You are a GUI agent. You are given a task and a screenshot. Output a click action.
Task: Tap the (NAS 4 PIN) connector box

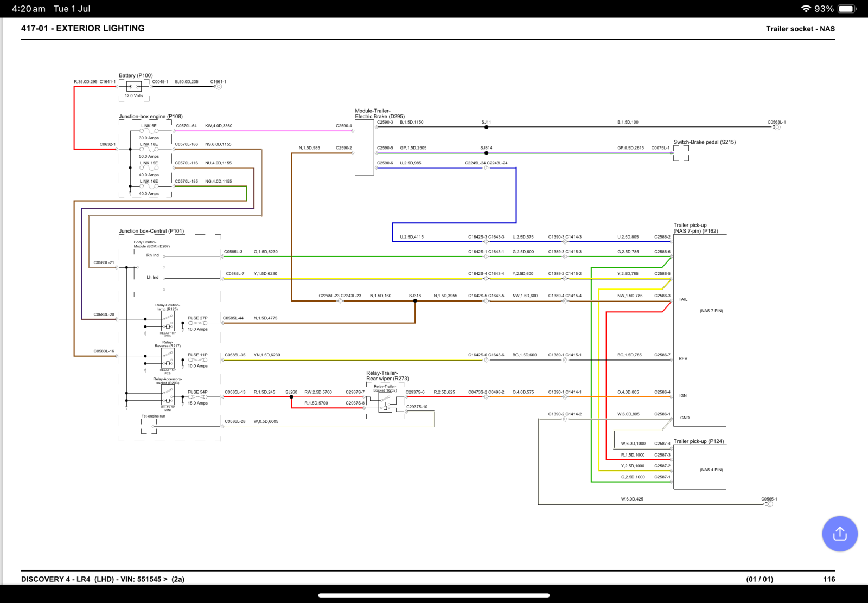(700, 467)
